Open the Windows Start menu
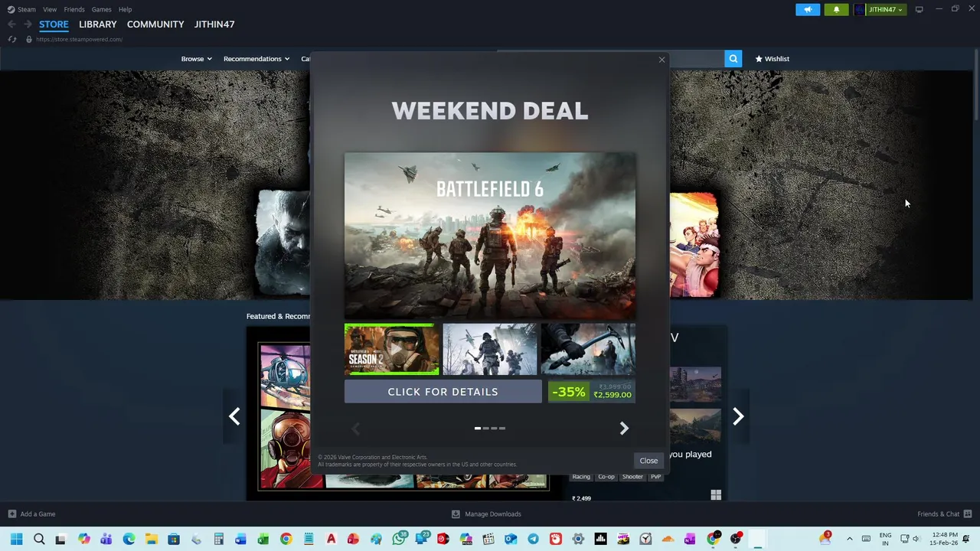Screen dimensions: 980x551 (16, 539)
